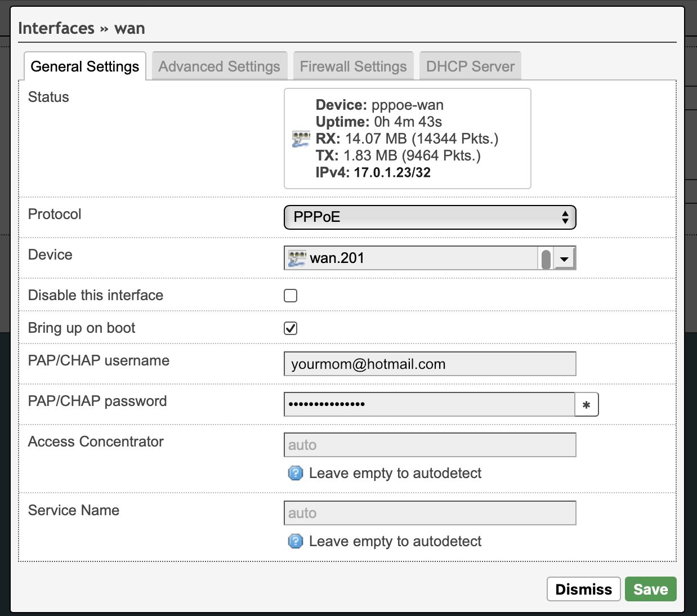Select the General Settings tab

click(x=85, y=66)
